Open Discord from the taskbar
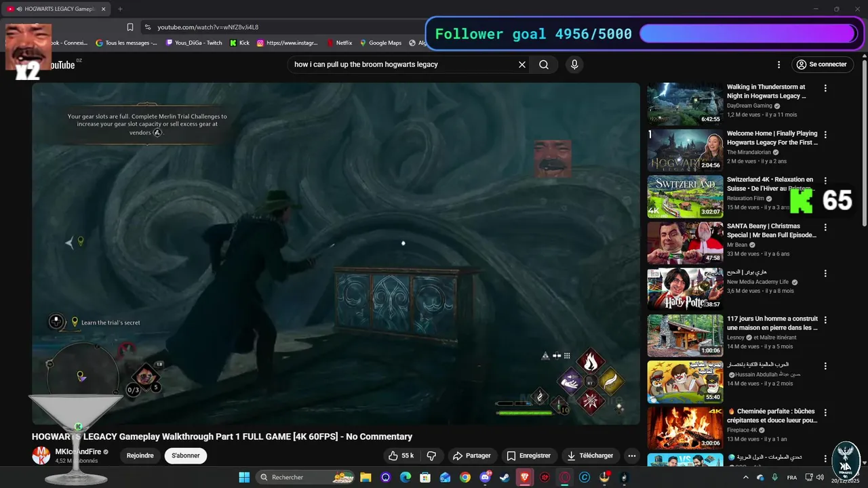 (485, 477)
